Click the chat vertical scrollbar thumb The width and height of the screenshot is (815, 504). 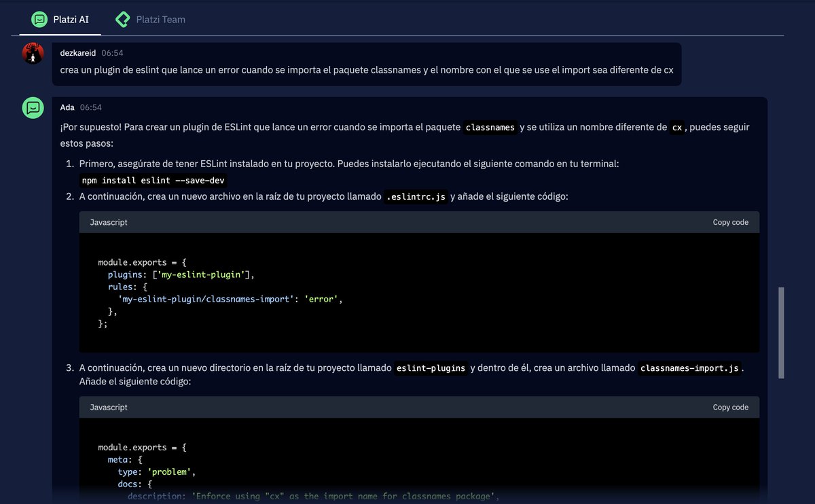click(x=781, y=333)
